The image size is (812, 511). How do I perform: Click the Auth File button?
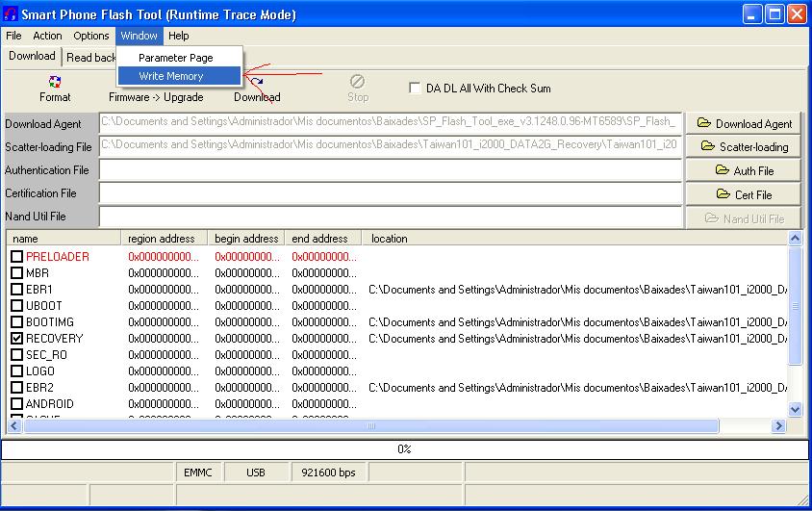click(x=744, y=170)
